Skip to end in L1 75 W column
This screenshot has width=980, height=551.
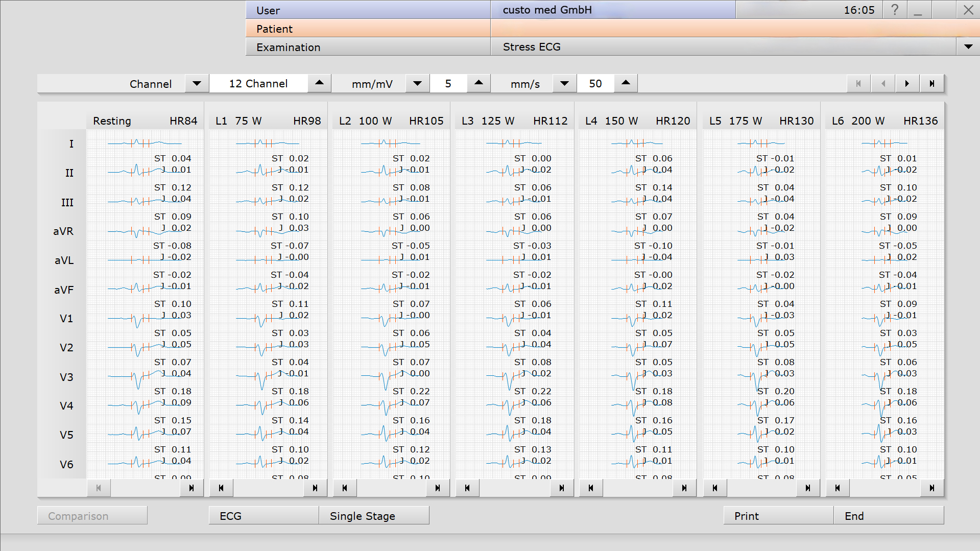(315, 488)
